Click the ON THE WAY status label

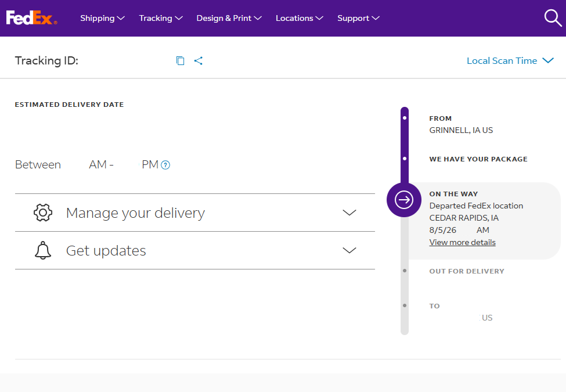pyautogui.click(x=453, y=194)
